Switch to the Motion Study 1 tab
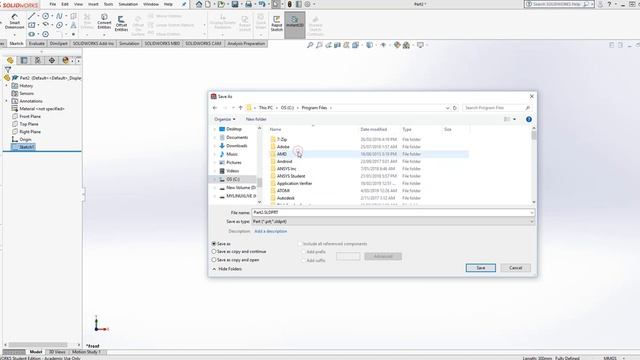The width and height of the screenshot is (640, 360). coord(86,351)
